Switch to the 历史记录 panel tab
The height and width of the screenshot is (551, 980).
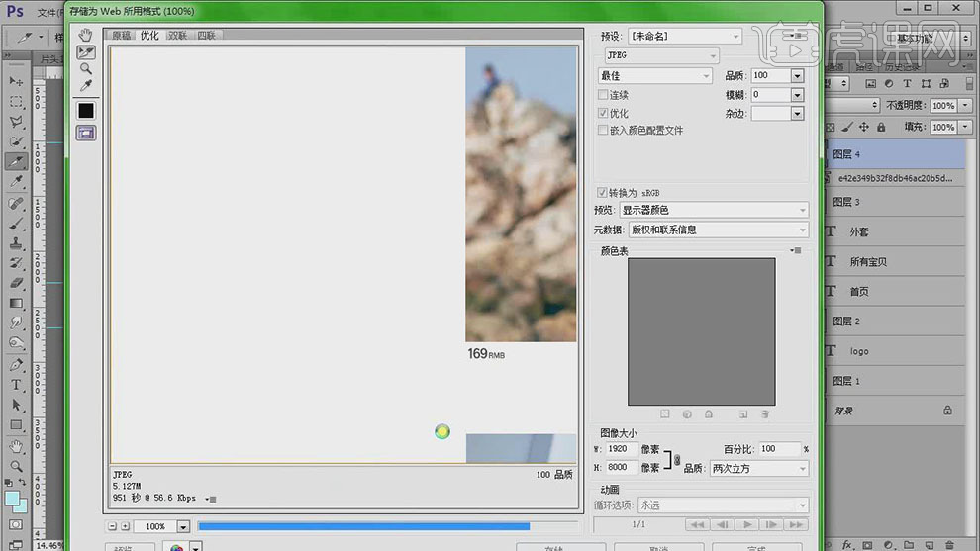902,67
